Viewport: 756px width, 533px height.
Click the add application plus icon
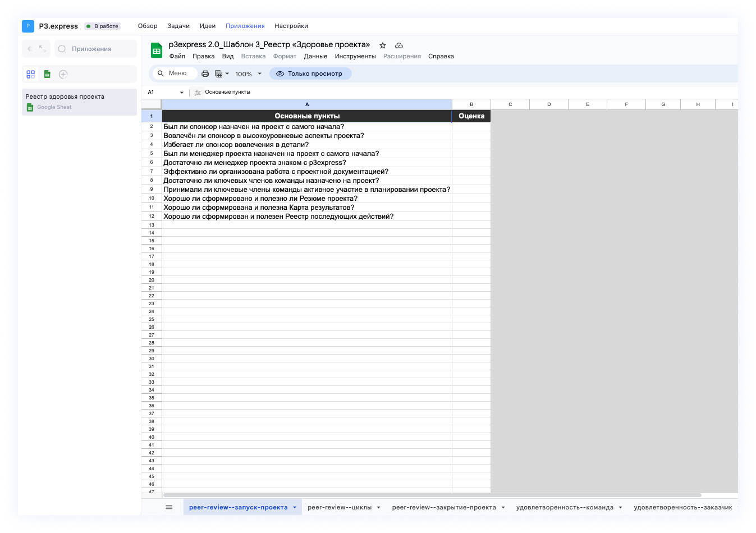tap(63, 74)
